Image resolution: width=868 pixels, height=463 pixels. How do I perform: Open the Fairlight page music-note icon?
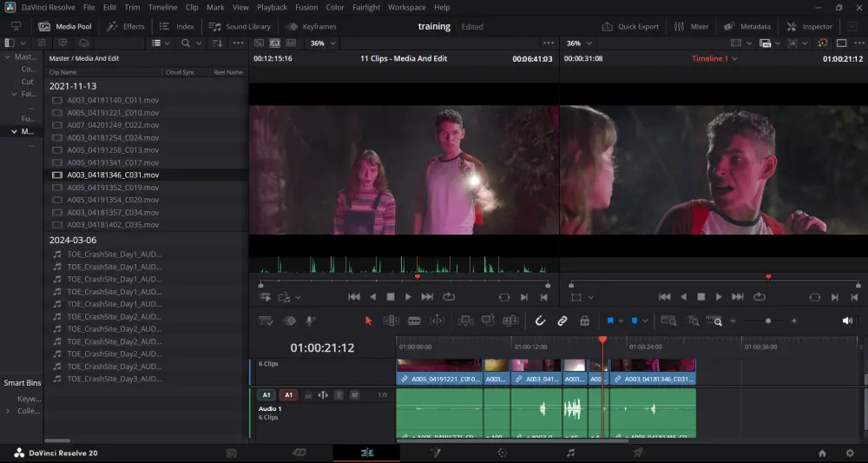point(571,453)
